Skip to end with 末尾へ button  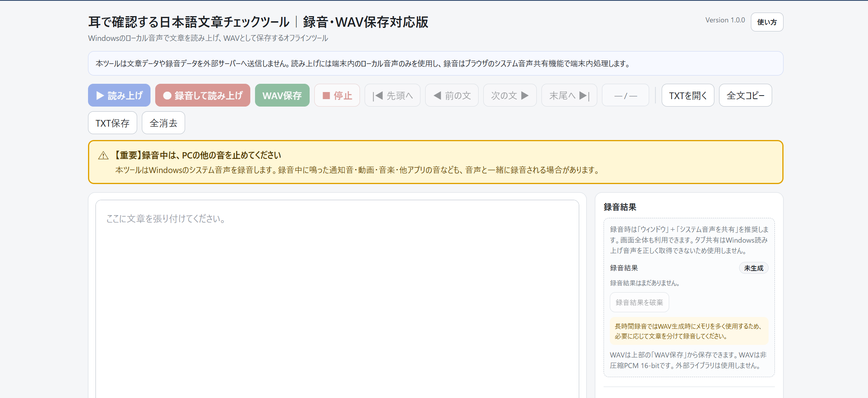(569, 95)
